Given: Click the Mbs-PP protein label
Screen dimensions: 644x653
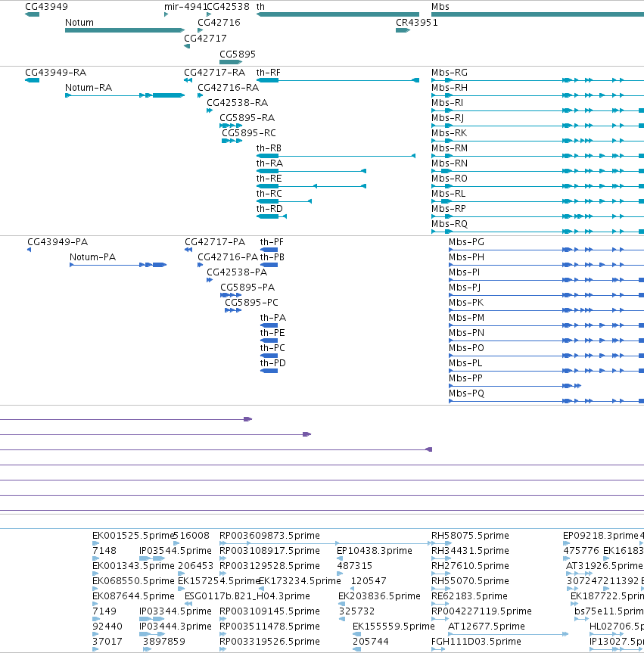Looking at the screenshot, I should pos(465,378).
